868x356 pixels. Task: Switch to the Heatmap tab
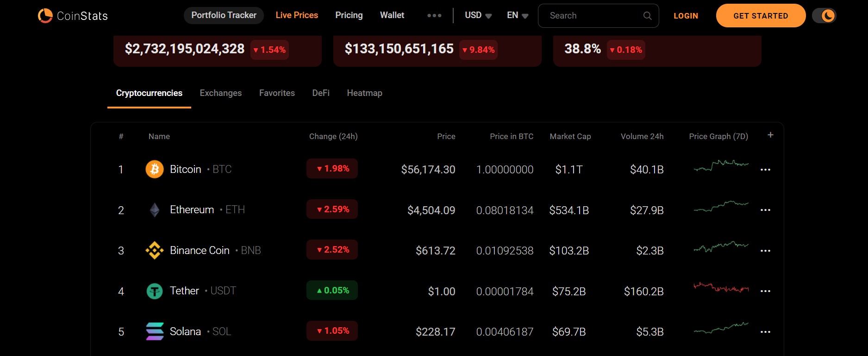(365, 93)
